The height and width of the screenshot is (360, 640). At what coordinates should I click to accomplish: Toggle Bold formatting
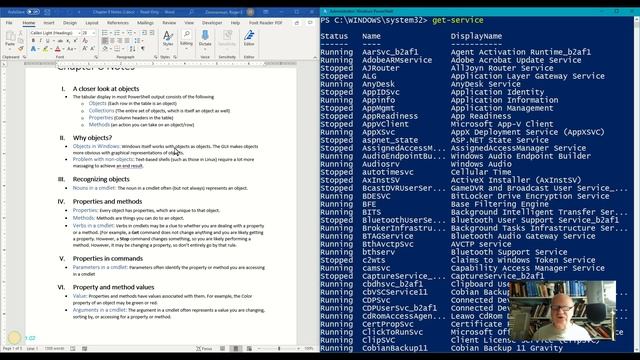coord(33,41)
